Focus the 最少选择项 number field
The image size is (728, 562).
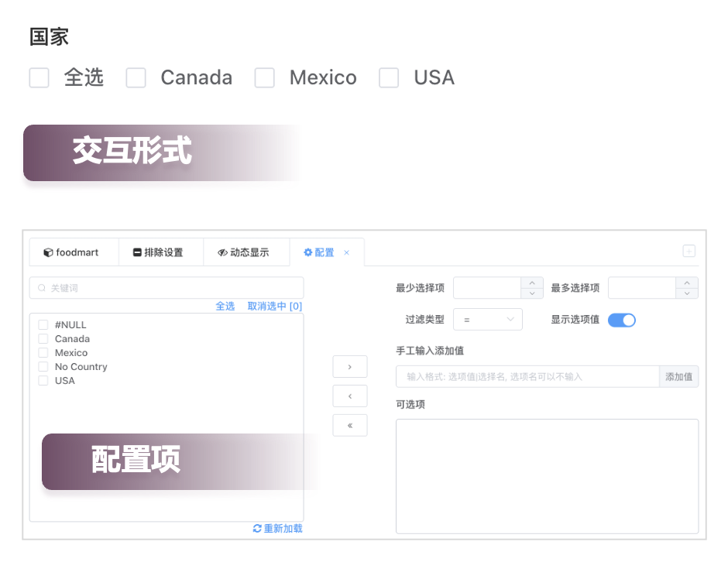tap(487, 288)
